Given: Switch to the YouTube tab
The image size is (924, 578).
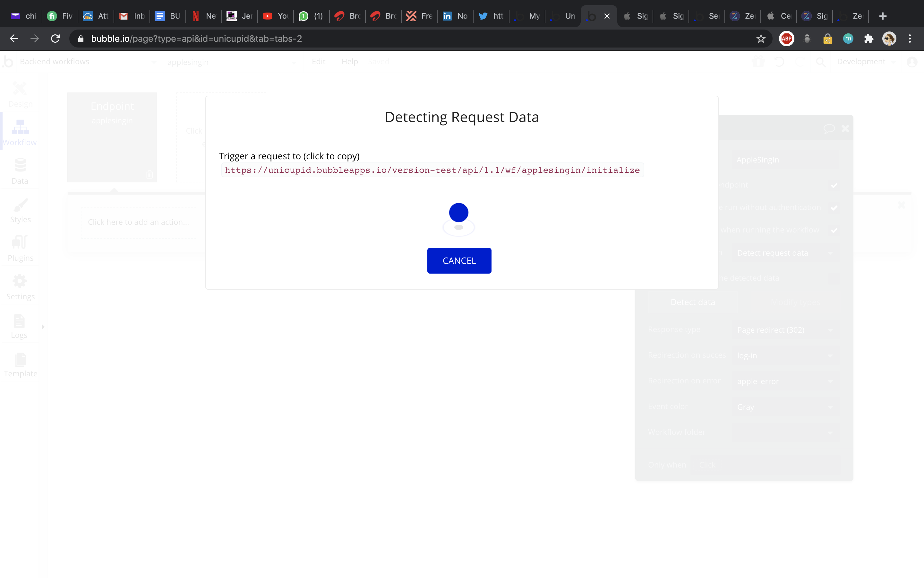Looking at the screenshot, I should pos(276,16).
